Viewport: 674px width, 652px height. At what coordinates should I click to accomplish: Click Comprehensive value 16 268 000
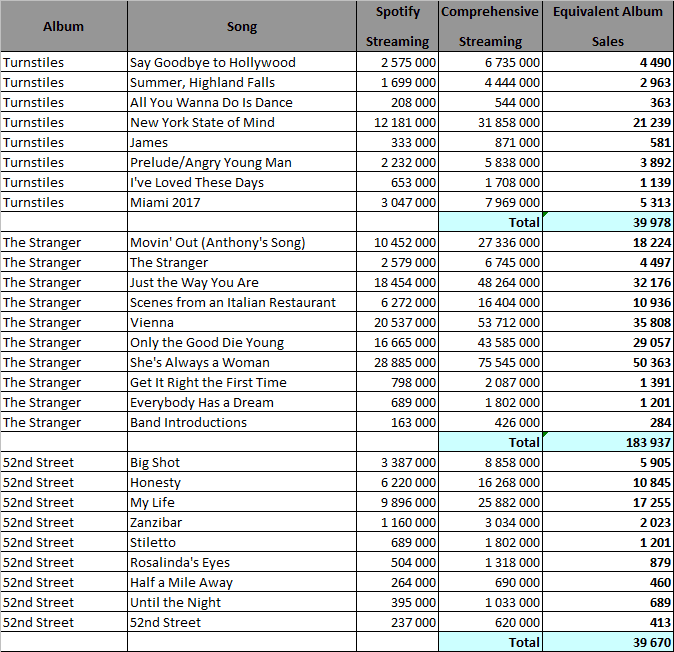coord(490,482)
